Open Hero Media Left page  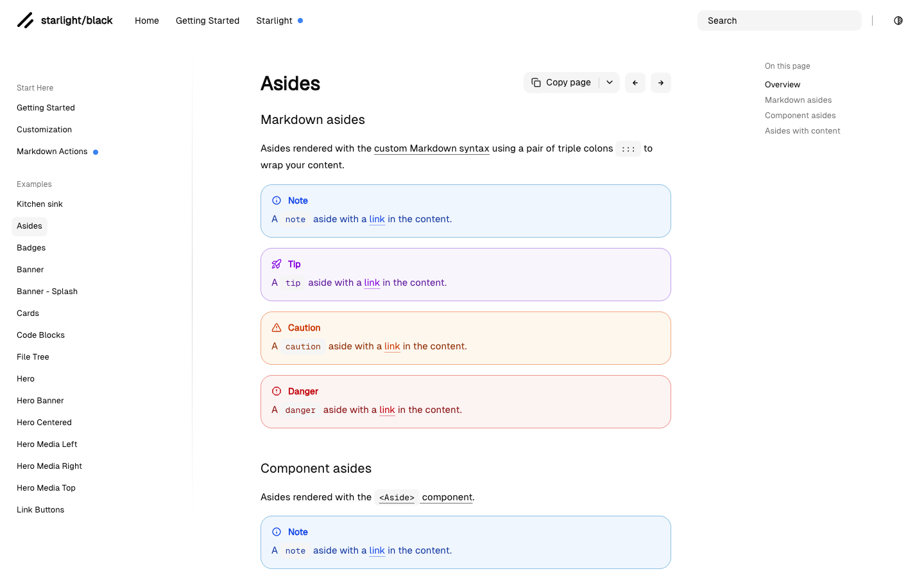tap(47, 444)
